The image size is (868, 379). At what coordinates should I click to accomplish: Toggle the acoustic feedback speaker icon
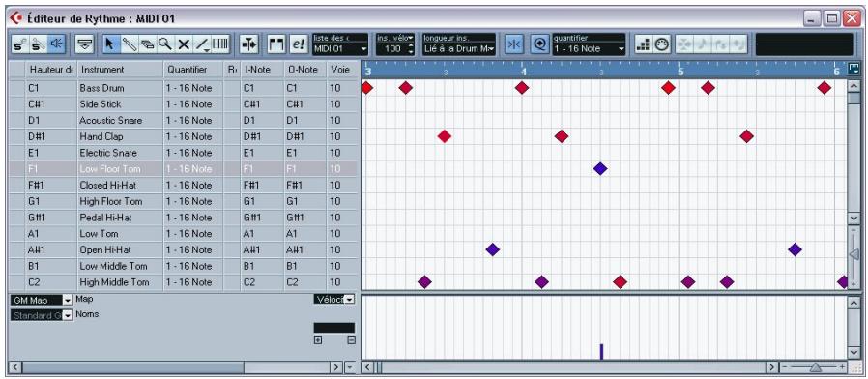pos(55,44)
